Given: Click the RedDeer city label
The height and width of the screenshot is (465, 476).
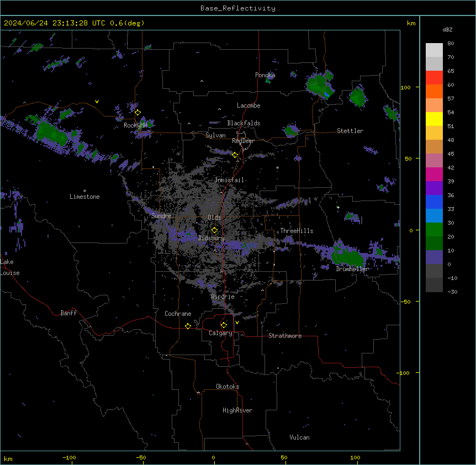Looking at the screenshot, I should click(243, 141).
